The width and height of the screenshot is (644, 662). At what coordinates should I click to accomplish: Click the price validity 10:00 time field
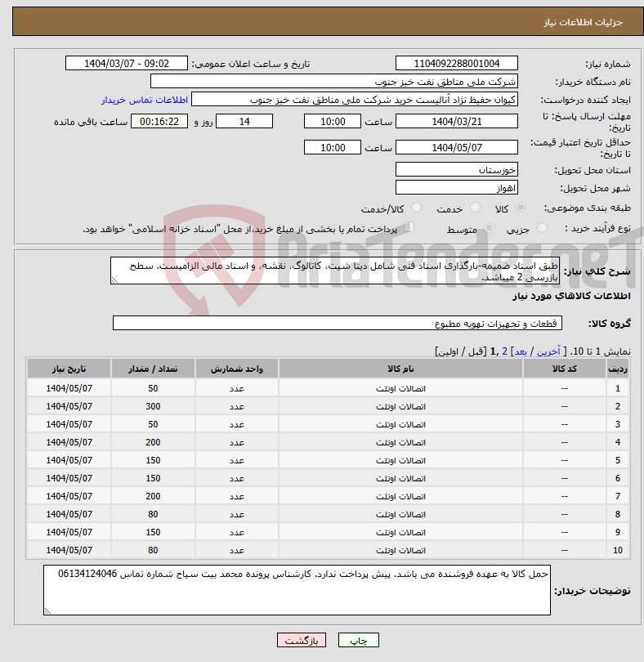pos(333,147)
